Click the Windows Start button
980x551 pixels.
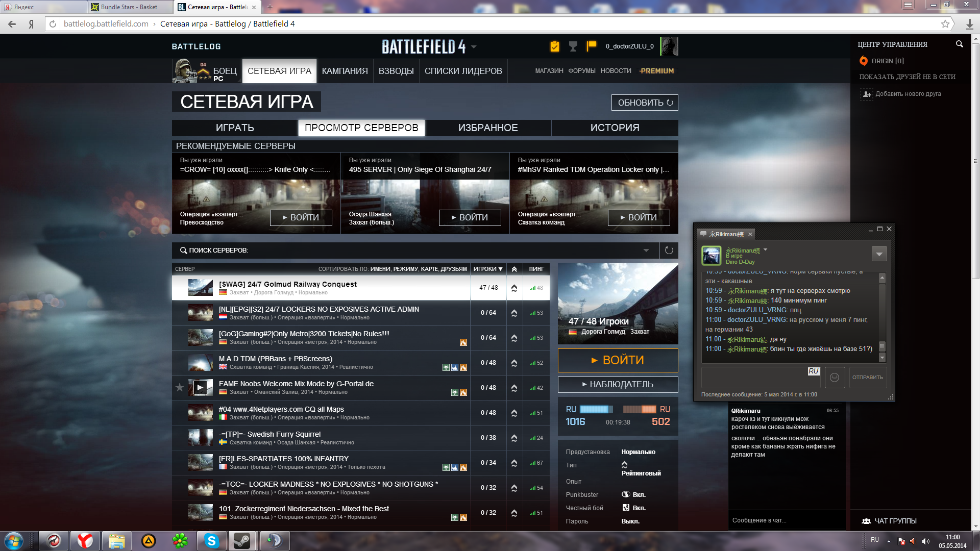14,541
